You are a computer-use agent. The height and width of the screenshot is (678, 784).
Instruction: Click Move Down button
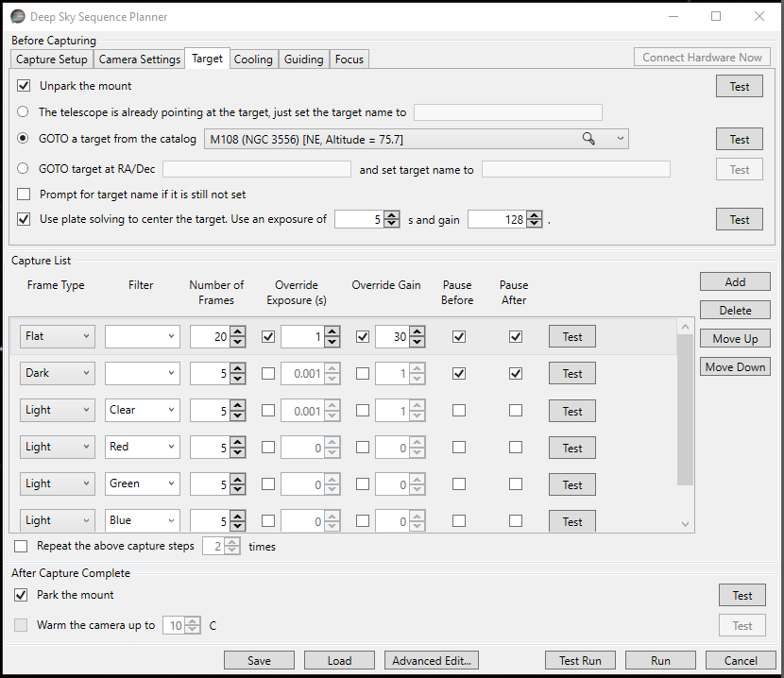coord(735,366)
